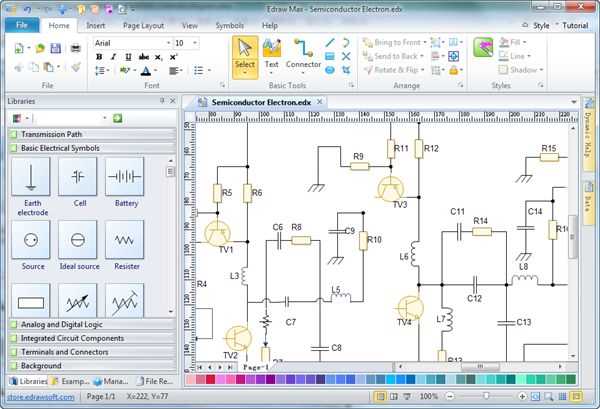Open the File menu
Viewport: 600px width, 409px height.
22,25
